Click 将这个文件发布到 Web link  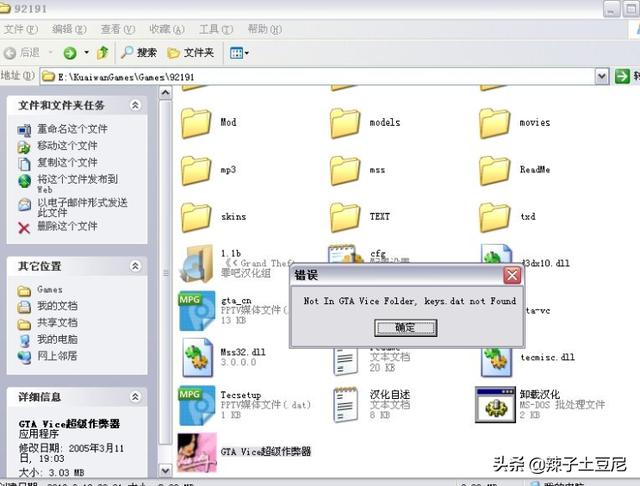click(78, 183)
